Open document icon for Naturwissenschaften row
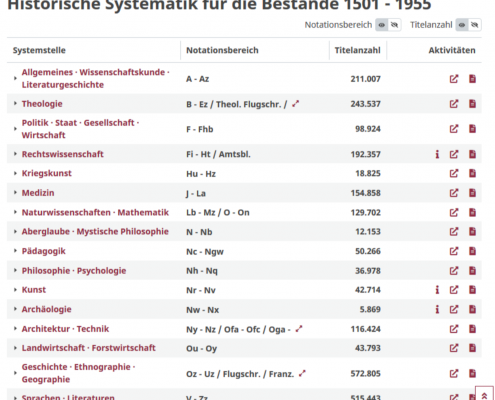495x400 pixels. click(472, 212)
